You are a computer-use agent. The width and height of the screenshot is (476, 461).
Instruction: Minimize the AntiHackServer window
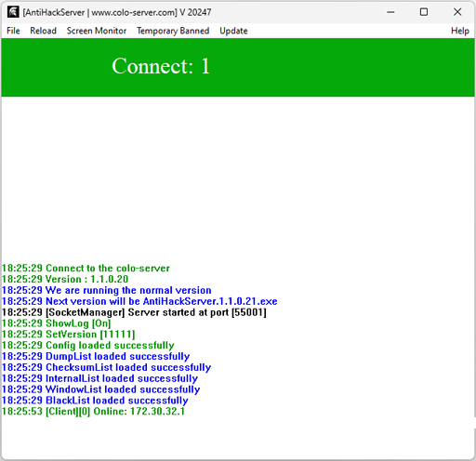390,12
